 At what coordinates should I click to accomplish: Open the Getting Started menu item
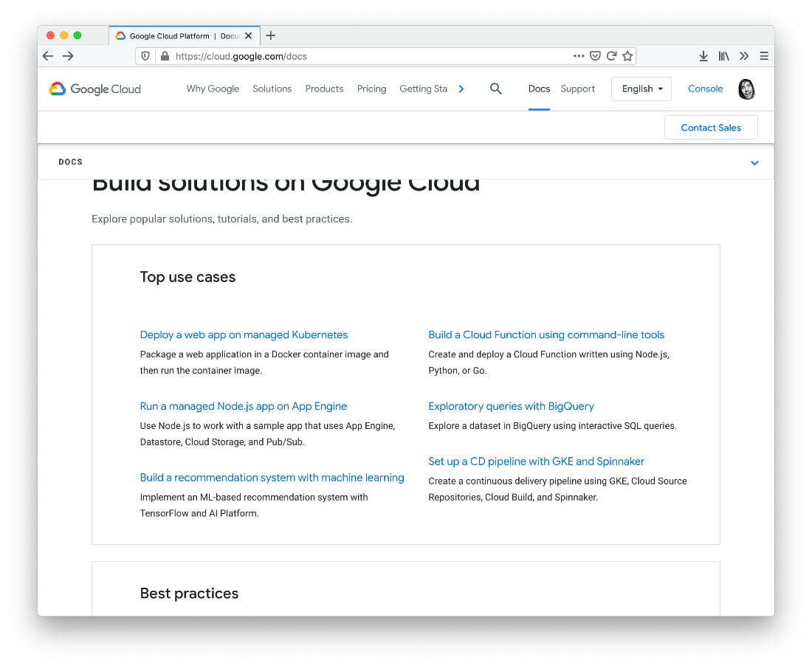[423, 89]
